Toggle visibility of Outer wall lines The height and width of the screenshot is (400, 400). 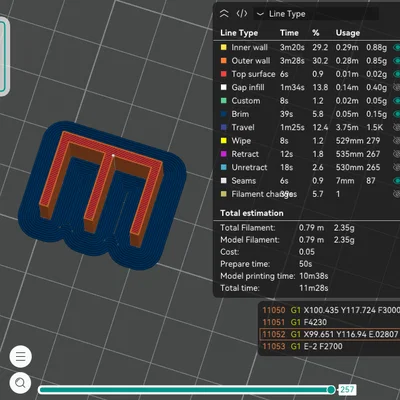pyautogui.click(x=397, y=61)
